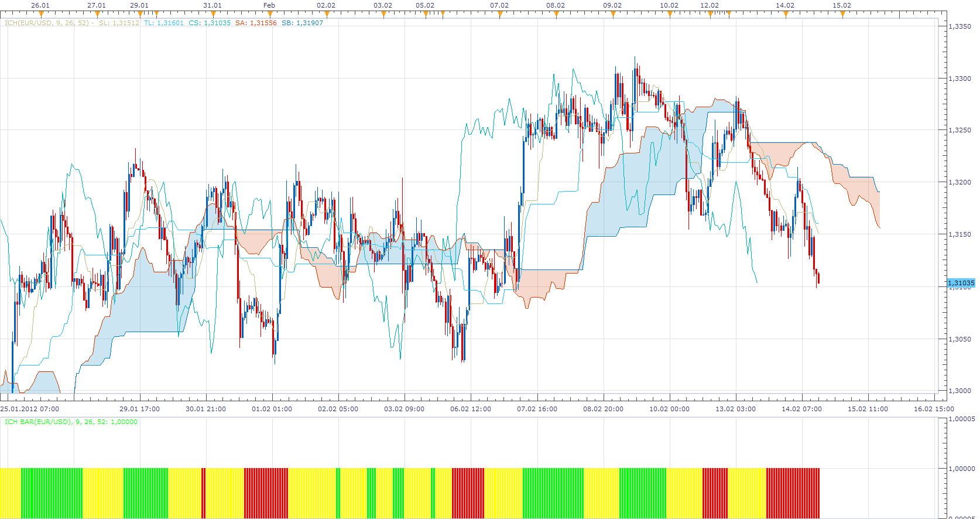Select the 13.02 03:00 time axis label
Image resolution: width=980 pixels, height=519 pixels.
pyautogui.click(x=735, y=409)
